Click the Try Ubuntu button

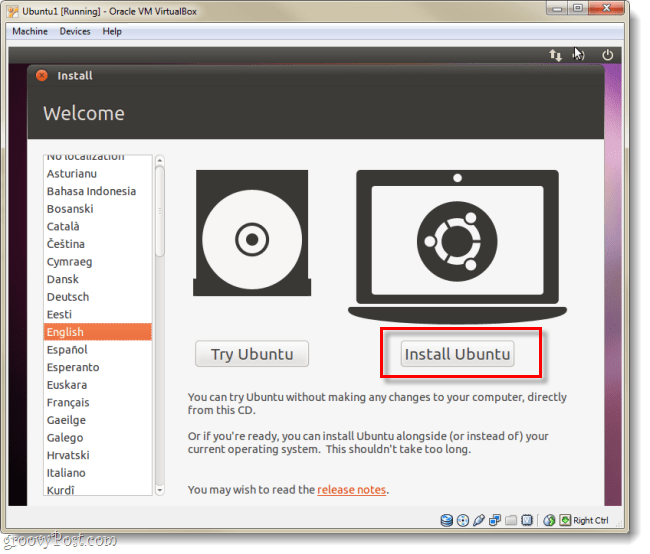(x=252, y=354)
